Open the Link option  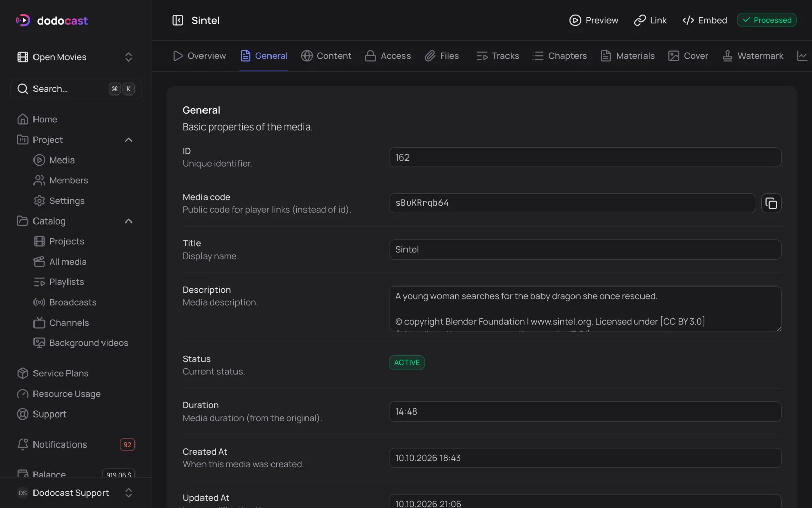click(651, 20)
